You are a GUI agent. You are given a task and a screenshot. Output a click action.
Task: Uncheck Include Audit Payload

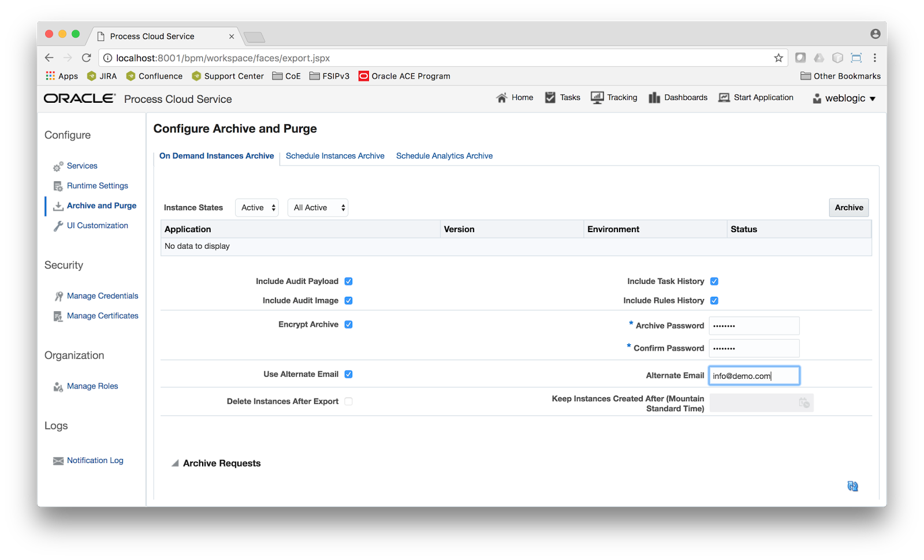click(x=348, y=281)
